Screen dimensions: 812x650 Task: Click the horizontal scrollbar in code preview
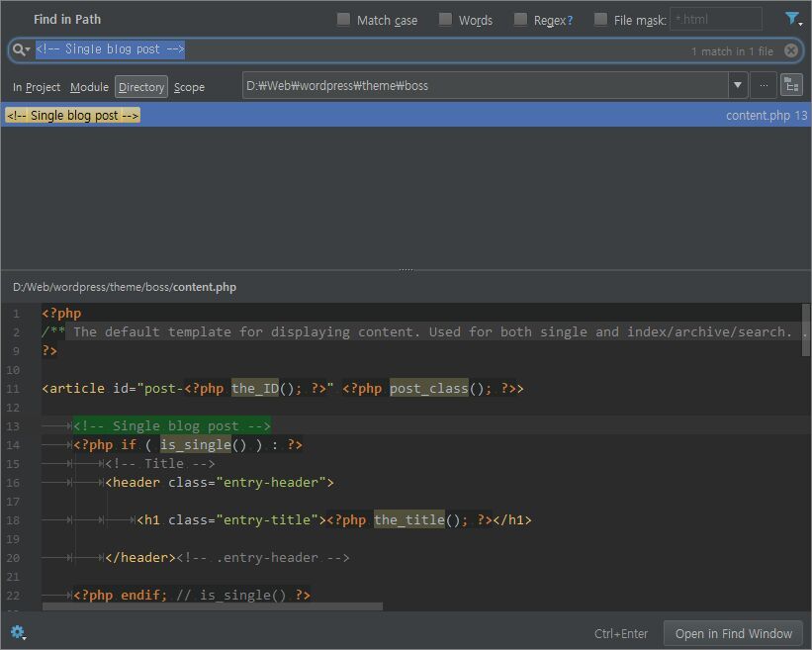[x=213, y=606]
